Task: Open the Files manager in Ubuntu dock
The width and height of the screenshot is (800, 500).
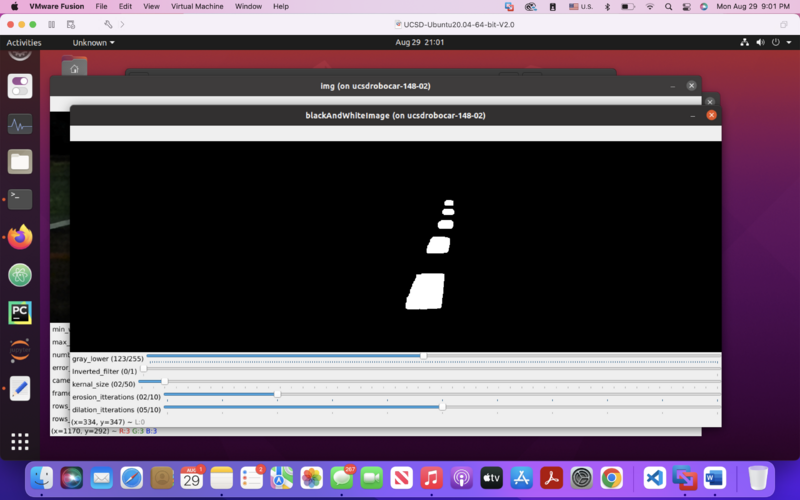Action: (x=20, y=162)
